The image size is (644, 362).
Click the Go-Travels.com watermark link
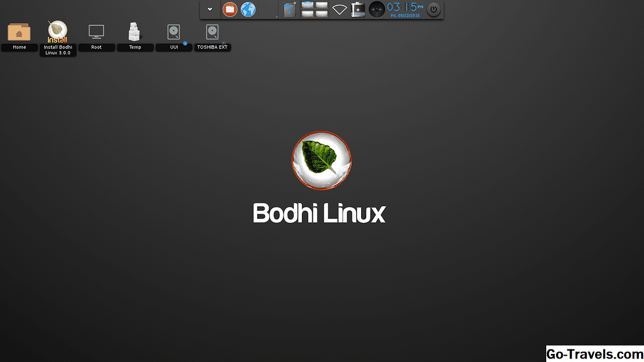point(595,353)
